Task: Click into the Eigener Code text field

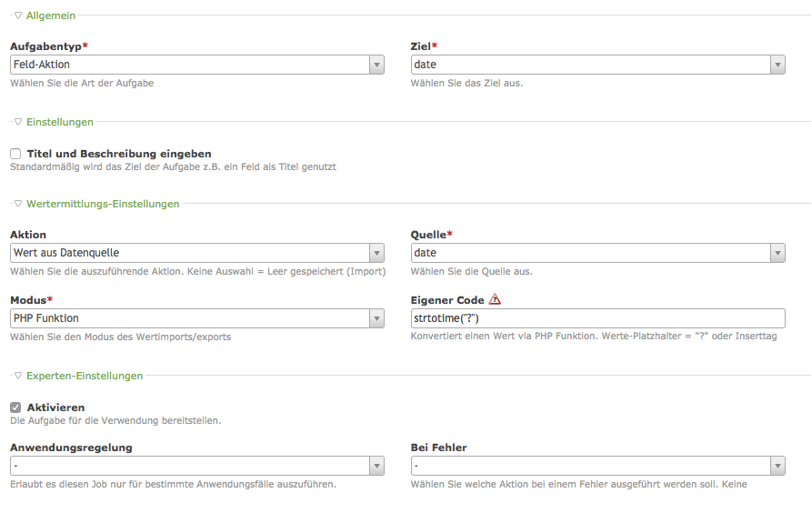Action: click(x=597, y=318)
